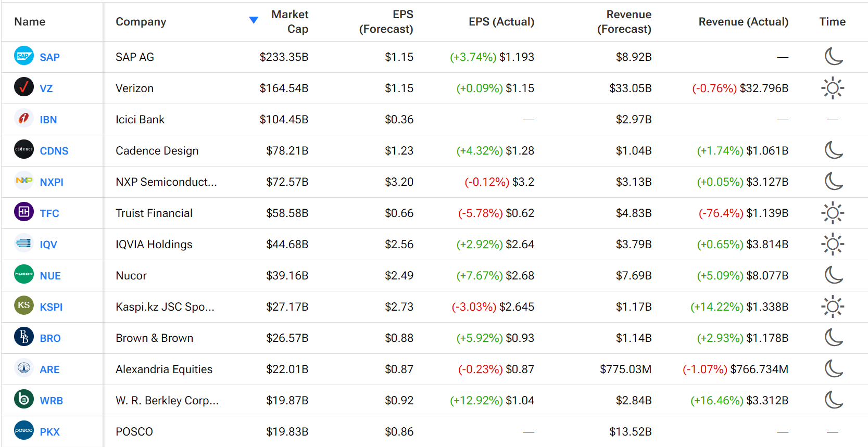Viewport: 868px width, 447px height.
Task: Click the Truist Financial logo icon
Action: click(24, 212)
